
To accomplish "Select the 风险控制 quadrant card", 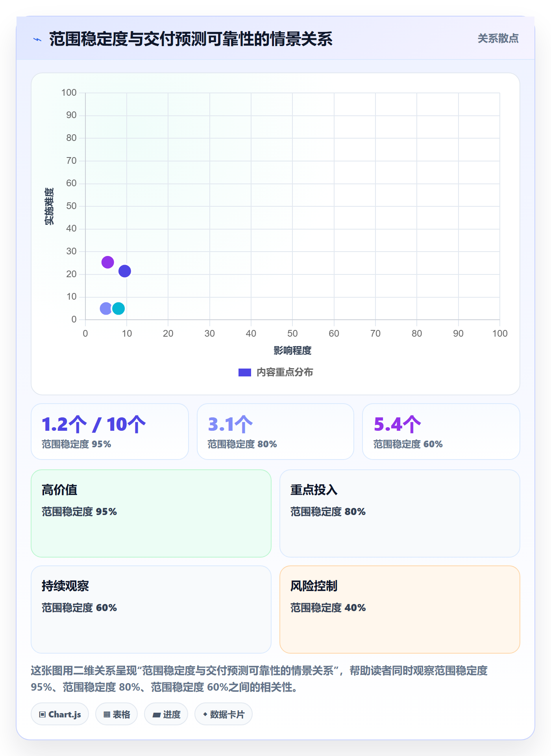I will point(400,610).
